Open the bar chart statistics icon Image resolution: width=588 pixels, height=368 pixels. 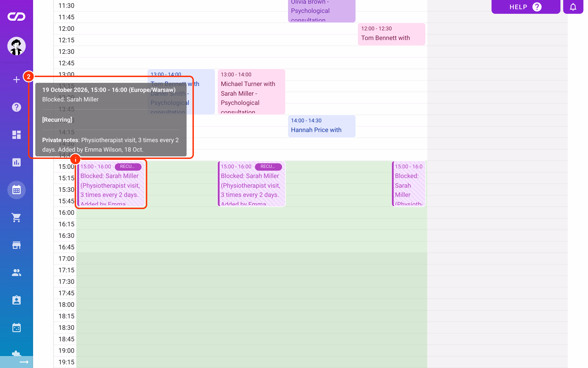tap(16, 162)
